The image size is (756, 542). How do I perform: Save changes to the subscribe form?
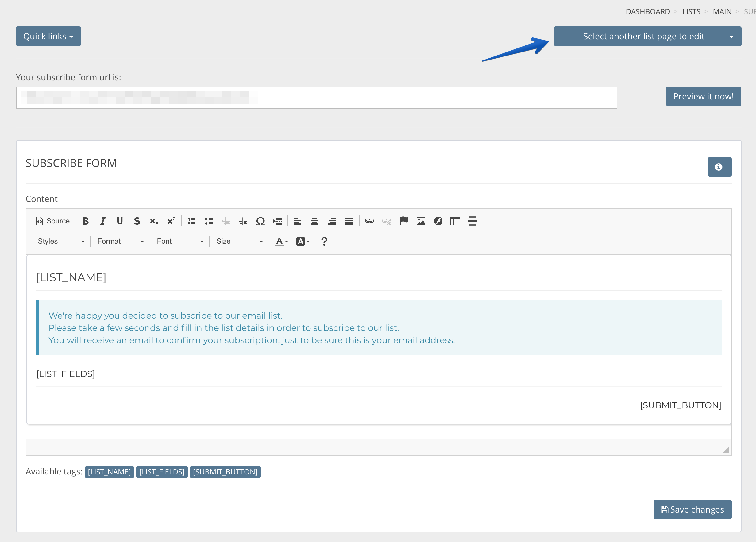click(x=692, y=509)
